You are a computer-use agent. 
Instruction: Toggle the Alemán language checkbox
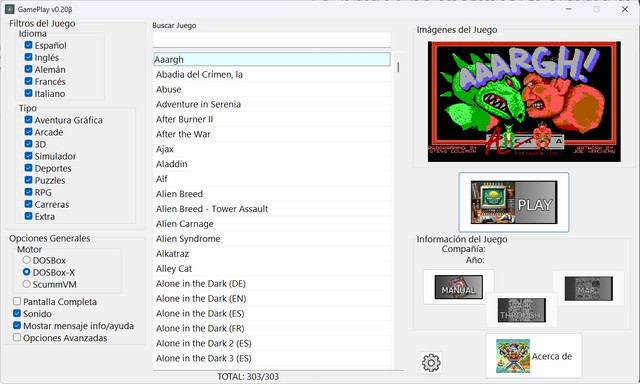[x=28, y=69]
